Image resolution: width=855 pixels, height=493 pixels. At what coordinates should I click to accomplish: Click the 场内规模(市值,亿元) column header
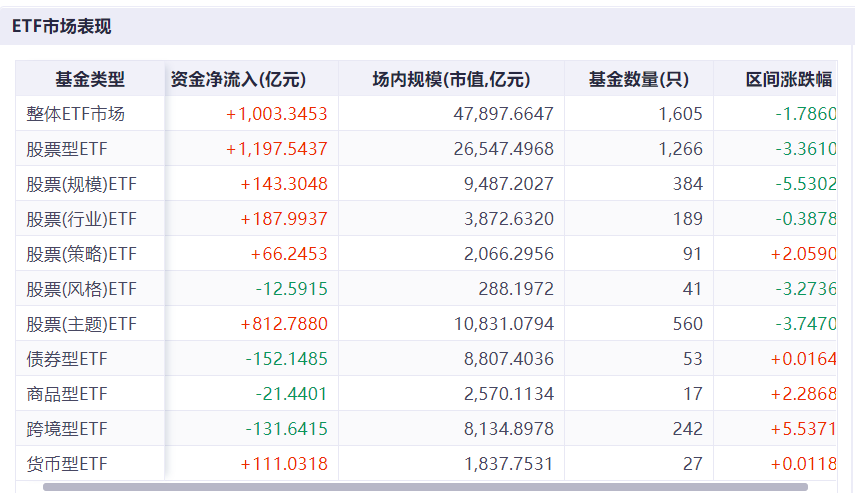coord(451,80)
